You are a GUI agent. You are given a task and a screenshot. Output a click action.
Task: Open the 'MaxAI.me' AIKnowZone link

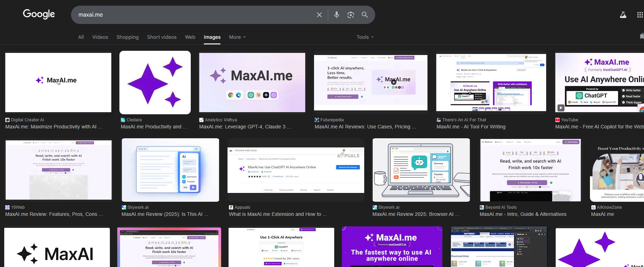[603, 214]
